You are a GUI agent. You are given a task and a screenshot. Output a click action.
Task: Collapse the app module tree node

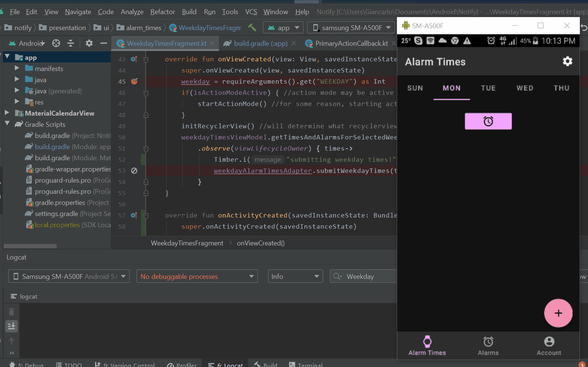pos(7,57)
